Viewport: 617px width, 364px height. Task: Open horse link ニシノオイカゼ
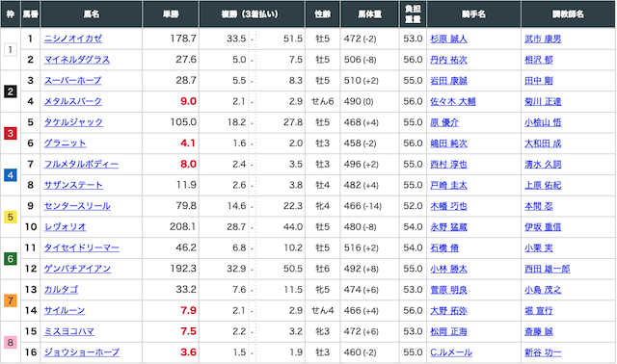[x=73, y=39]
